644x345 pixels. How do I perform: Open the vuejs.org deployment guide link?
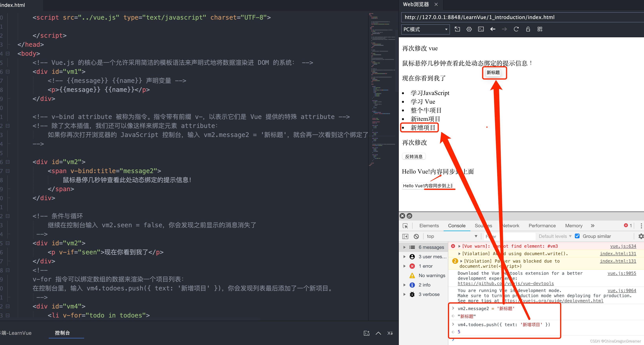coord(553,301)
